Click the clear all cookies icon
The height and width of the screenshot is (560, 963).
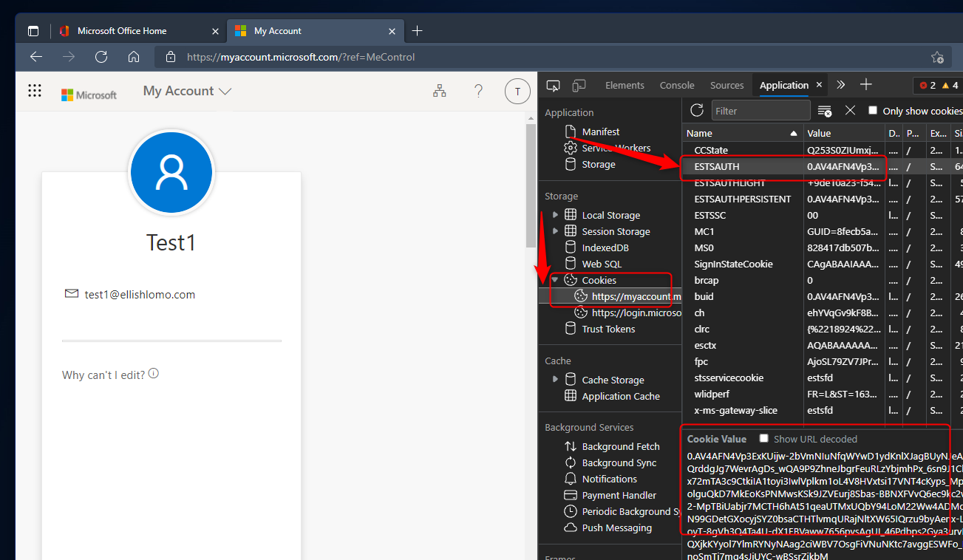[825, 111]
